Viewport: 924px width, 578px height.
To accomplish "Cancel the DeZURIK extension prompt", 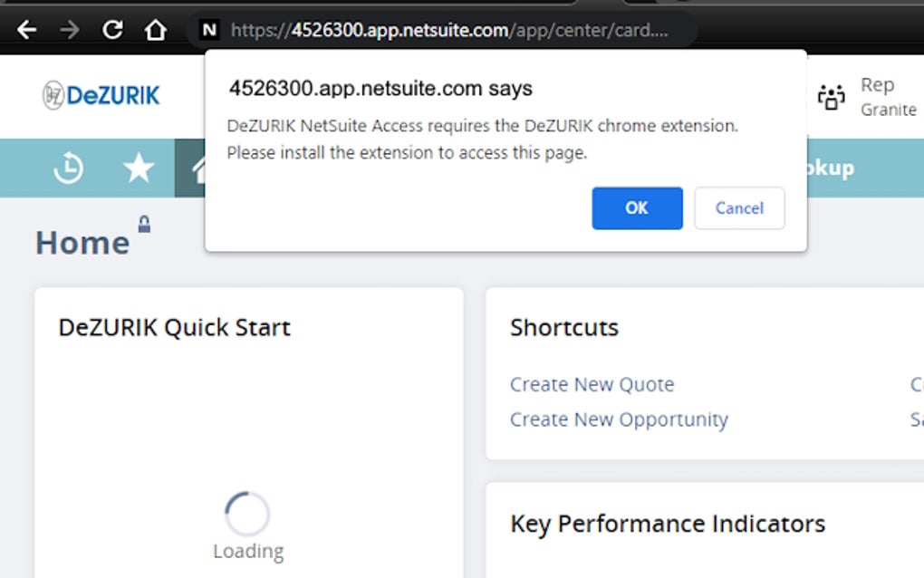I will pos(739,208).
